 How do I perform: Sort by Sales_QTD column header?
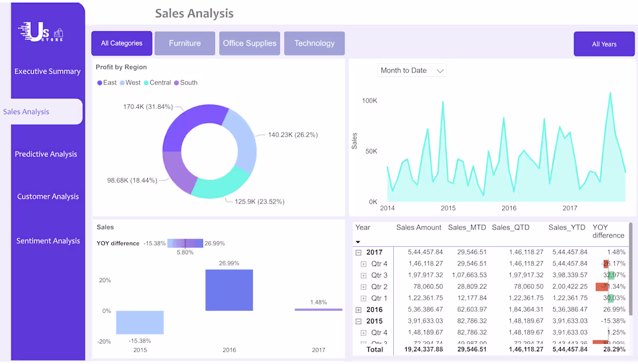pos(510,227)
